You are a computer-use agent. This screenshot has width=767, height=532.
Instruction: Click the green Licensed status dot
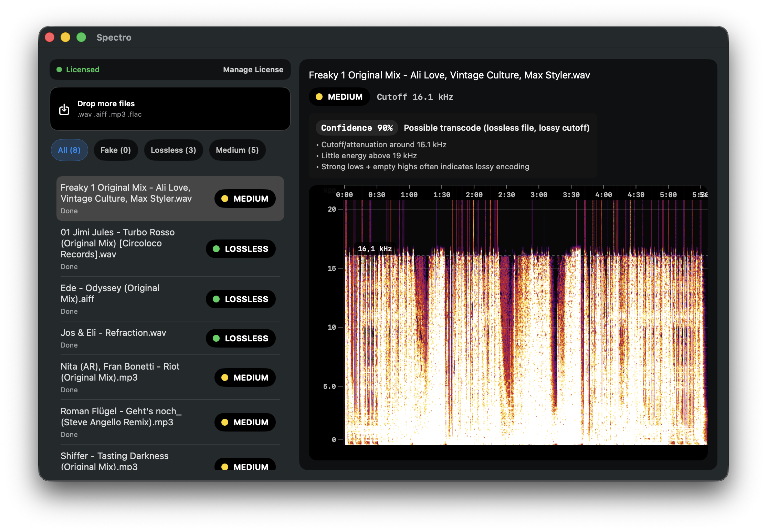pyautogui.click(x=59, y=69)
